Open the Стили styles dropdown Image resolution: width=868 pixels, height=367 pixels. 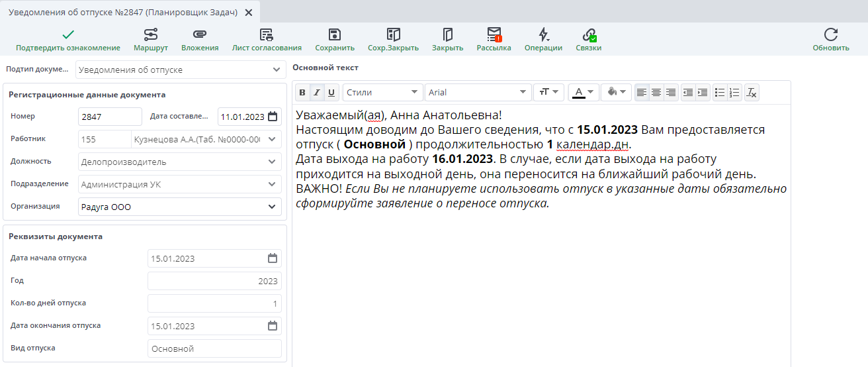pyautogui.click(x=382, y=93)
